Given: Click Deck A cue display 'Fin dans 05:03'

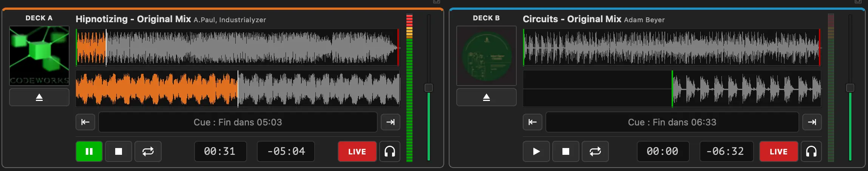Looking at the screenshot, I should pos(238,122).
